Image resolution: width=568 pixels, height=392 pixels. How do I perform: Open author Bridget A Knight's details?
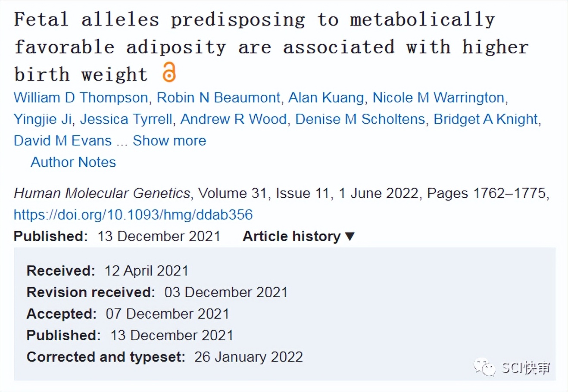pos(486,119)
